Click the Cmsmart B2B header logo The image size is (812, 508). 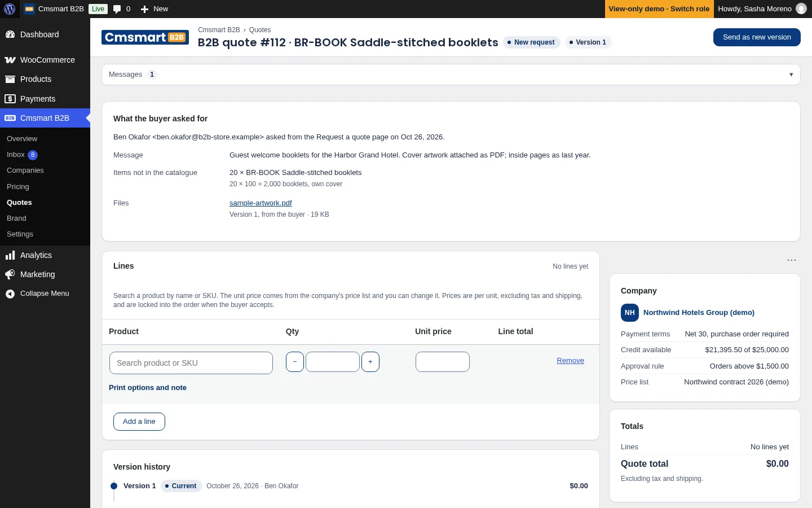(145, 37)
